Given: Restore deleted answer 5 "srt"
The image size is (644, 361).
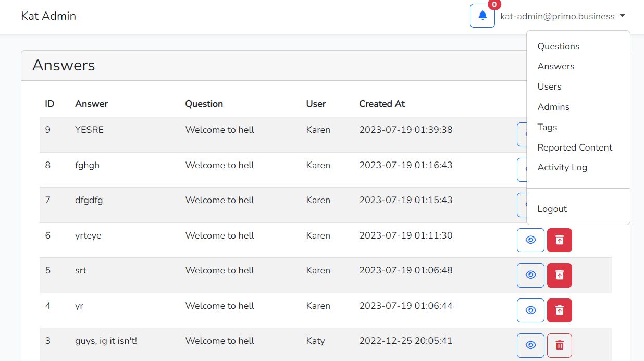Looking at the screenshot, I should 560,275.
